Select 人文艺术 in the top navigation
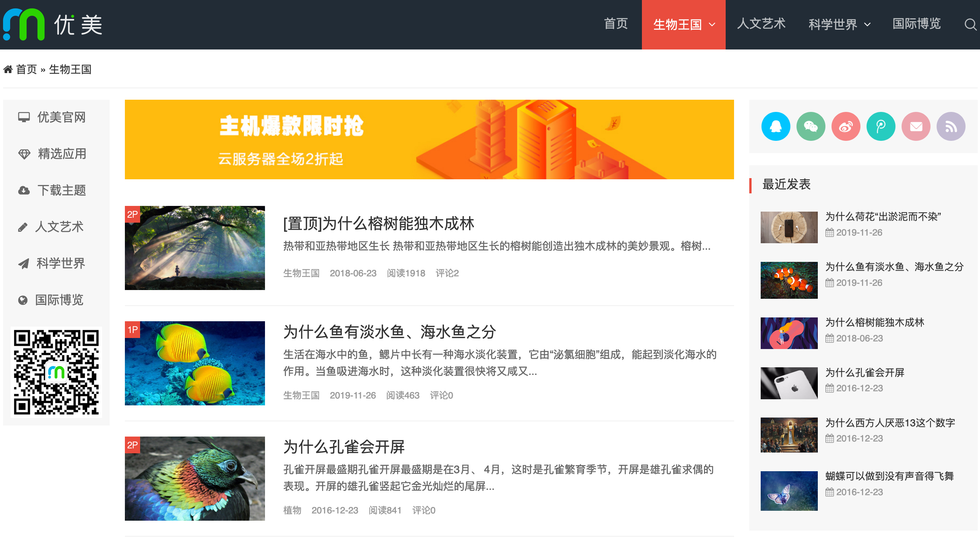 (x=761, y=24)
